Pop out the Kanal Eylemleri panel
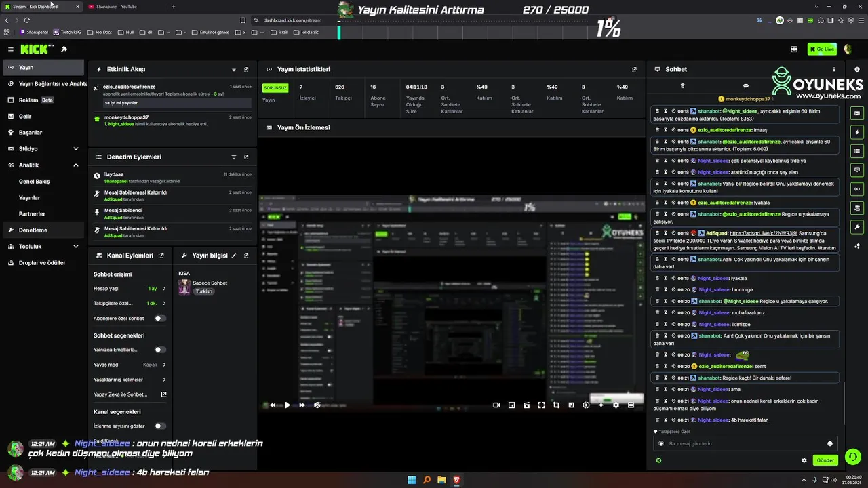 tap(161, 256)
